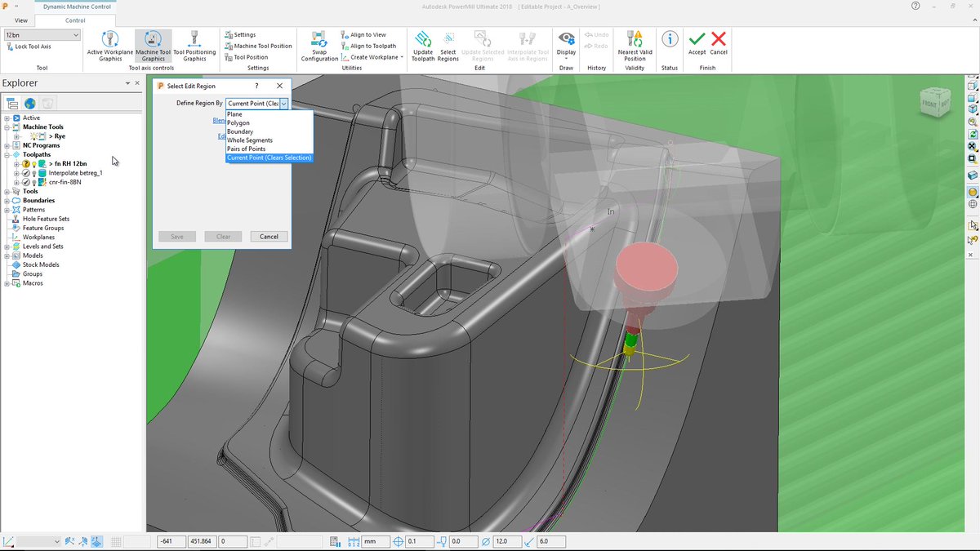Toggle light bulb for cnr-fin-8BN
Screen dimensions: 980x551
pyautogui.click(x=35, y=182)
